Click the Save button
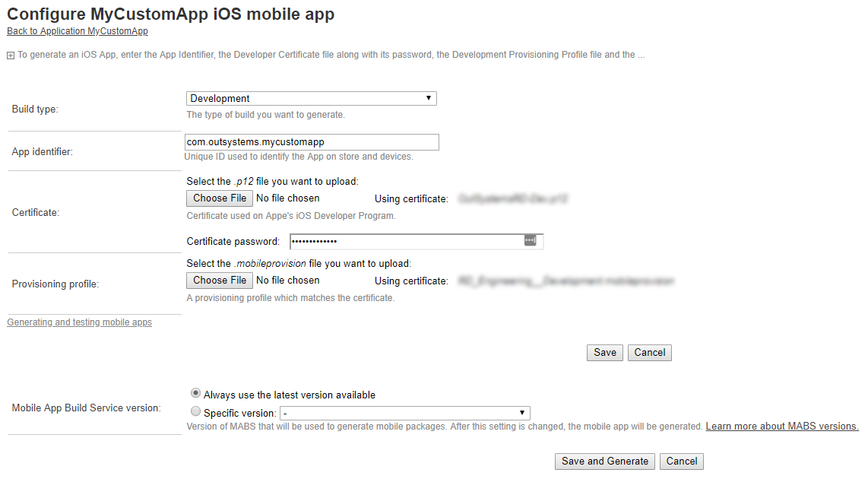The image size is (868, 479). (604, 352)
